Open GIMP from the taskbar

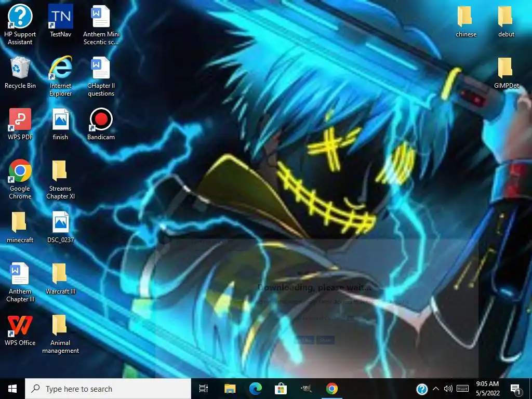(x=307, y=389)
